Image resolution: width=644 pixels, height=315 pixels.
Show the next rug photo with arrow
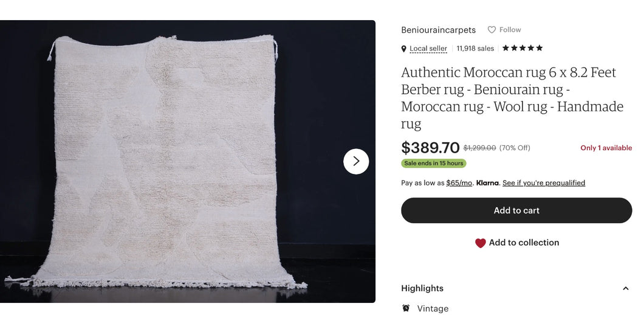[x=356, y=161]
